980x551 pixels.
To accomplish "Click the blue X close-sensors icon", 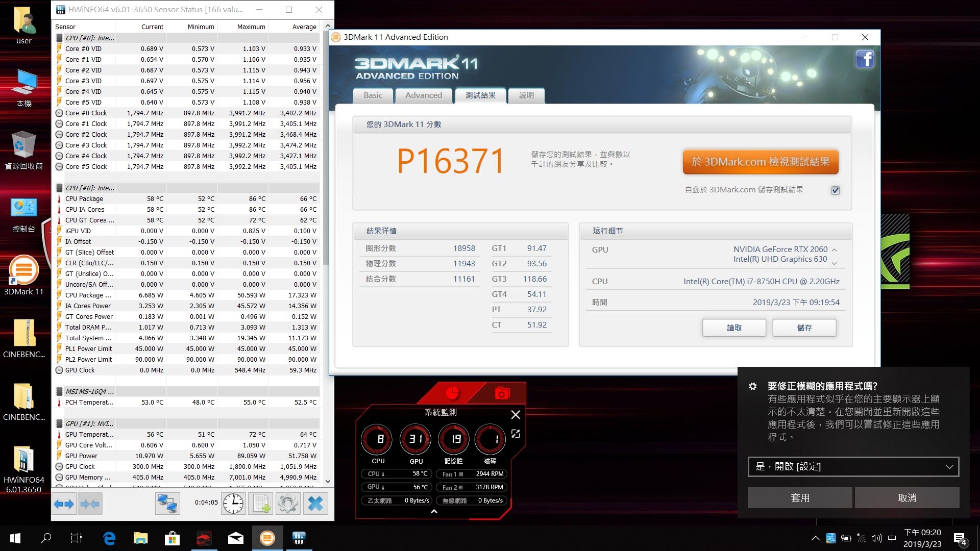I will [315, 504].
